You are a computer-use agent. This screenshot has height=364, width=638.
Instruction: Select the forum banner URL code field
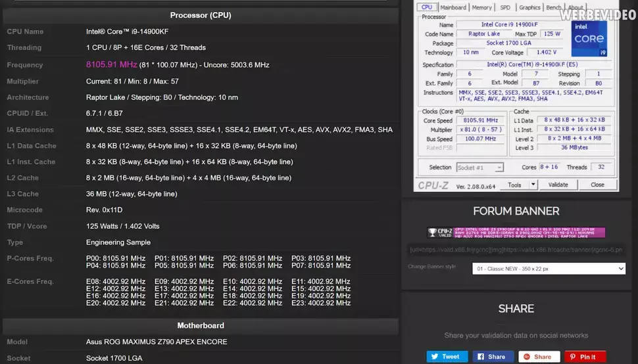pyautogui.click(x=516, y=250)
